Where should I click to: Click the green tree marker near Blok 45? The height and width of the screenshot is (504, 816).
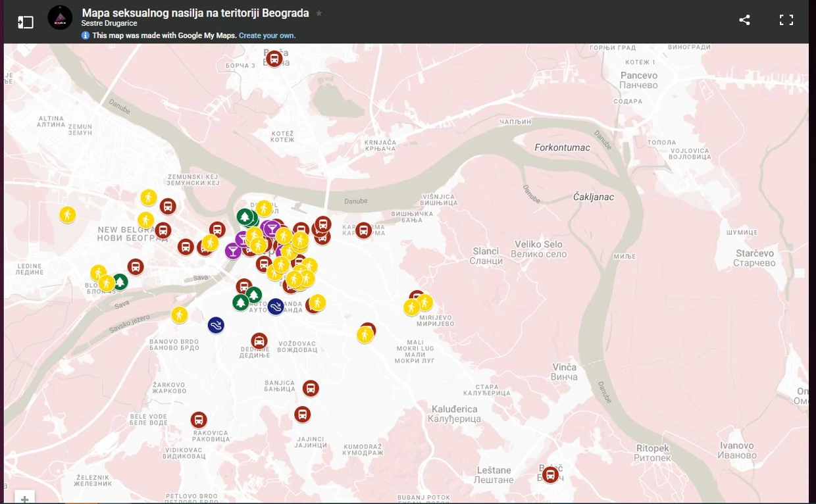click(120, 282)
